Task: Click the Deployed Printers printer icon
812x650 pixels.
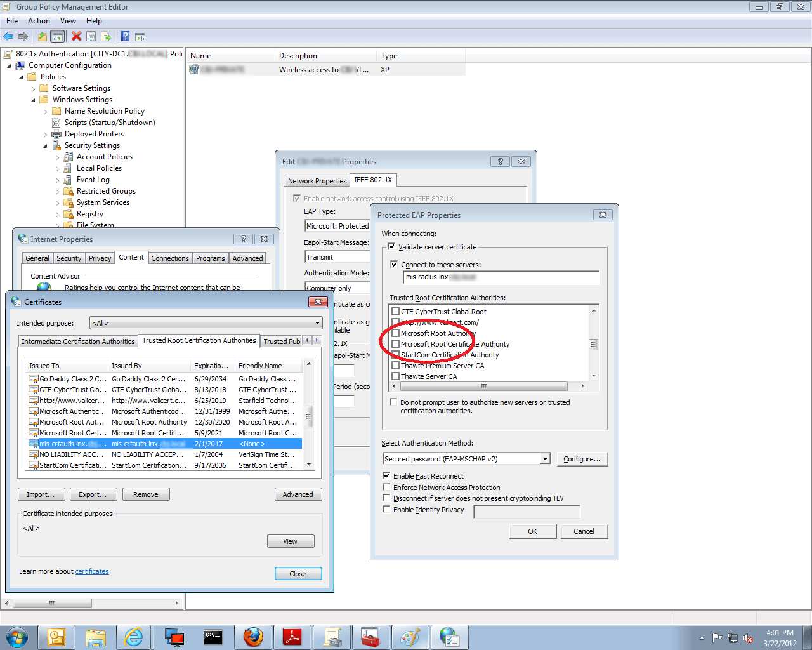Action: 56,134
